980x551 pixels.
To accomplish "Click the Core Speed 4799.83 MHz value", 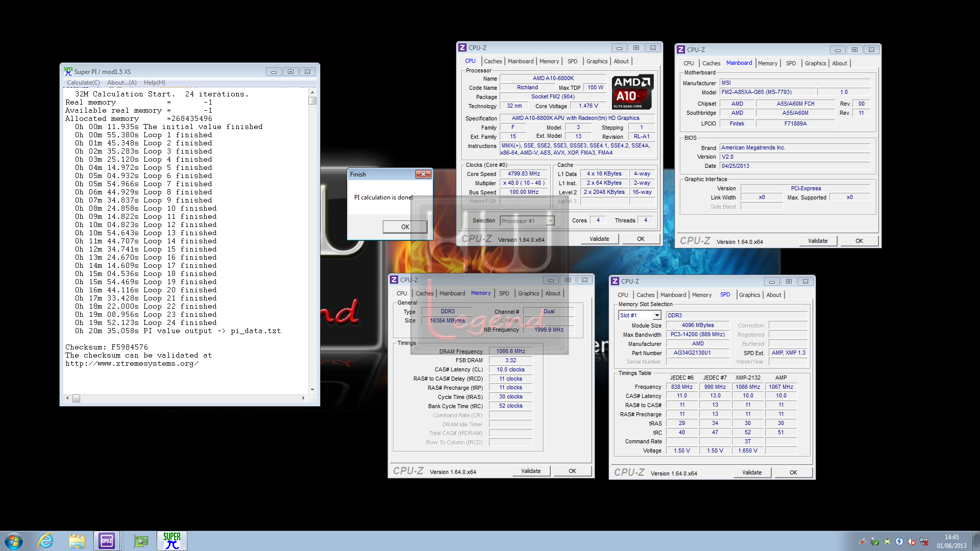I will (524, 173).
